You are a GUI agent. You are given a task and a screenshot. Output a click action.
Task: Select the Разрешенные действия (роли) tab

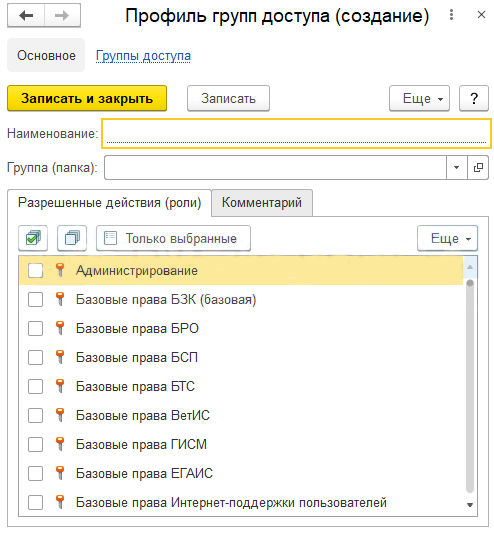[x=109, y=203]
